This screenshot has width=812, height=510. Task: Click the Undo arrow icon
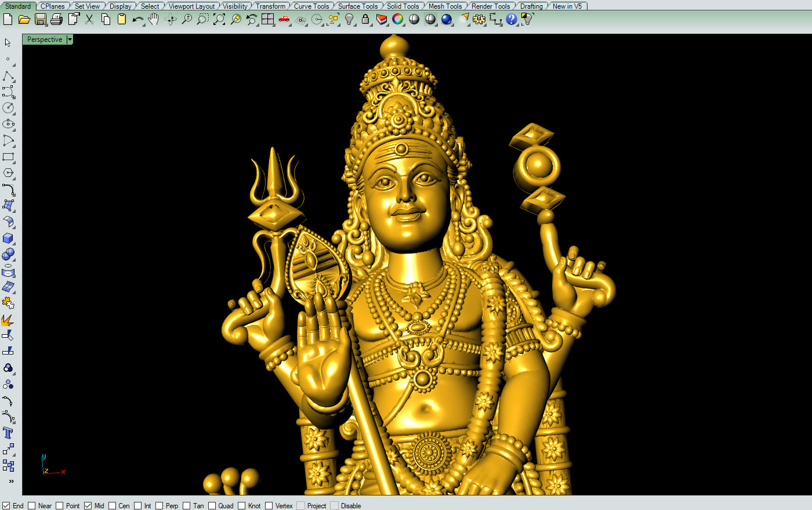(x=137, y=19)
